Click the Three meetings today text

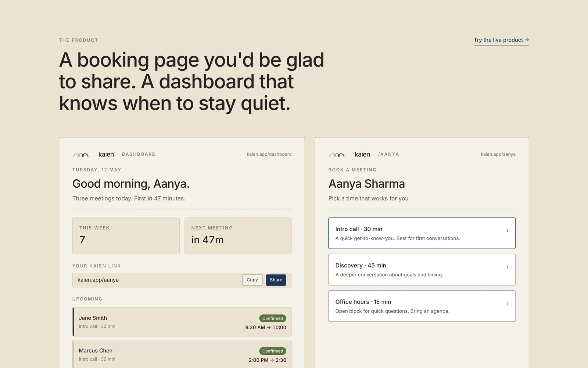[x=129, y=198]
